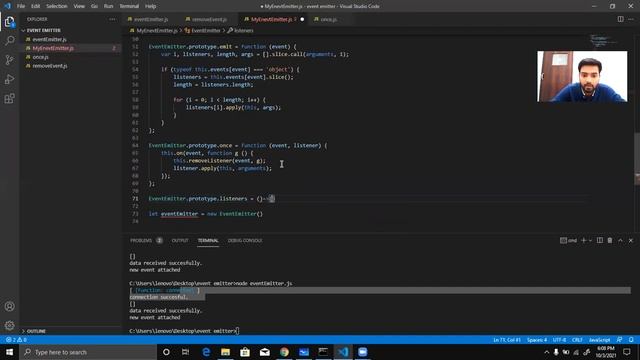
Task: Switch to the OUTPUT panel tab
Action: coord(180,240)
